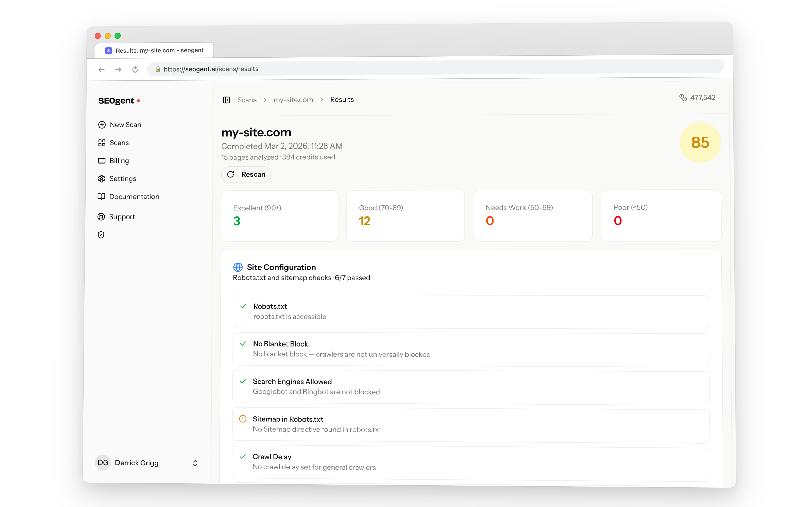Click the shield icon in sidebar
This screenshot has height=507, width=812.
point(101,235)
